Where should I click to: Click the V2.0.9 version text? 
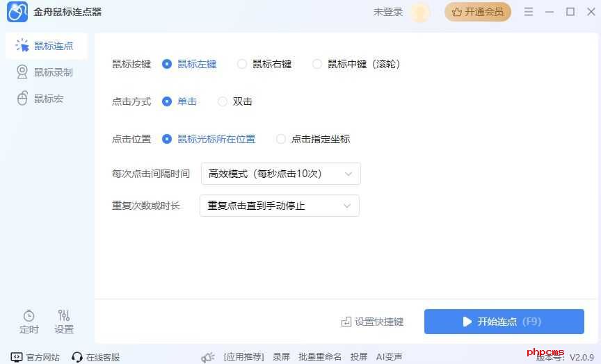(582, 358)
